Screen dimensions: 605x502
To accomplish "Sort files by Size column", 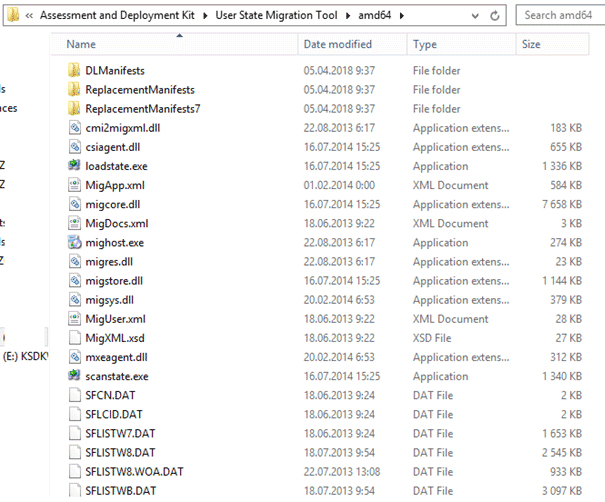I will coord(553,44).
